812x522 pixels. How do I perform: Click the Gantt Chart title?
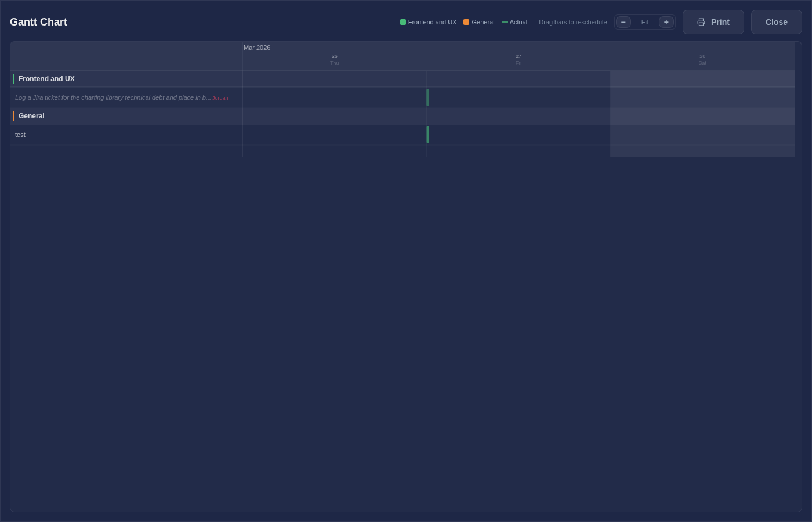click(39, 22)
